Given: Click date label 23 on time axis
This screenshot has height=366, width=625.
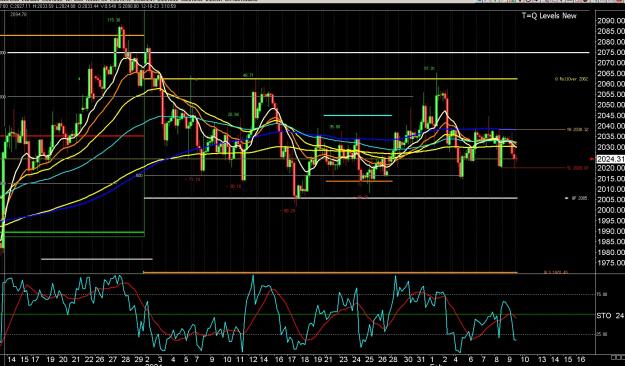Looking at the screenshot, I should pyautogui.click(x=344, y=359).
